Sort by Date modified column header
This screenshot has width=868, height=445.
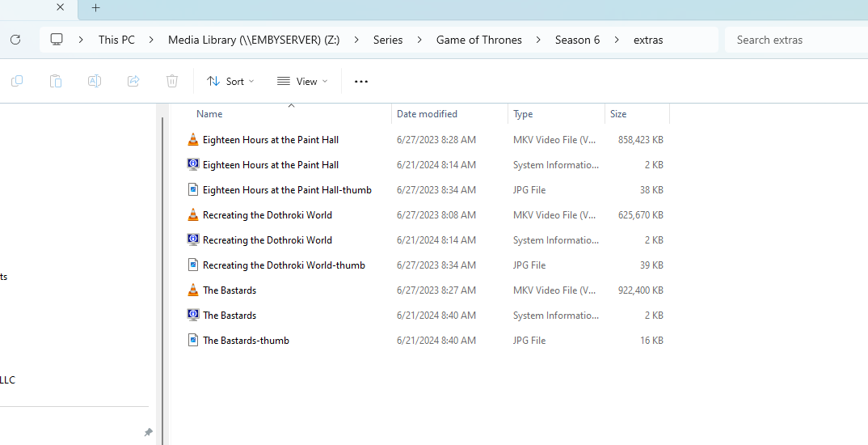[x=427, y=114]
